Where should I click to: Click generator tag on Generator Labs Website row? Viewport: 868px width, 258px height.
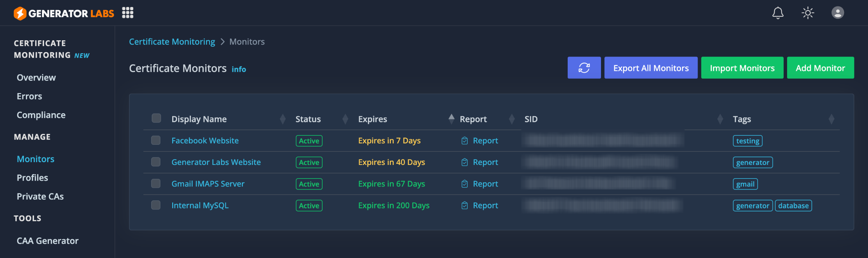pyautogui.click(x=753, y=163)
